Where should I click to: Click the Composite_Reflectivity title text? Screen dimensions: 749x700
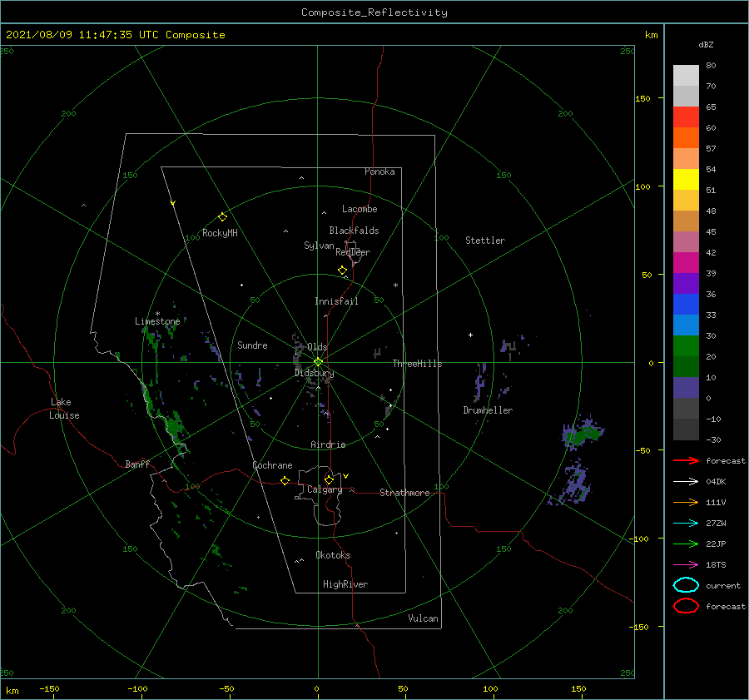(x=374, y=12)
